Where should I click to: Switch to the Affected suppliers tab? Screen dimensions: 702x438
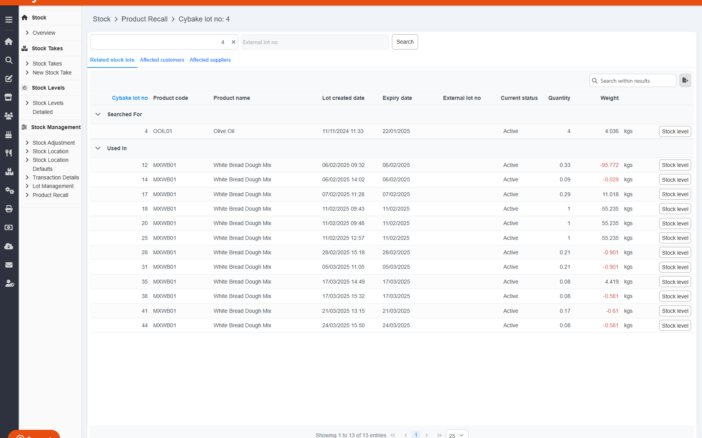[x=210, y=60]
